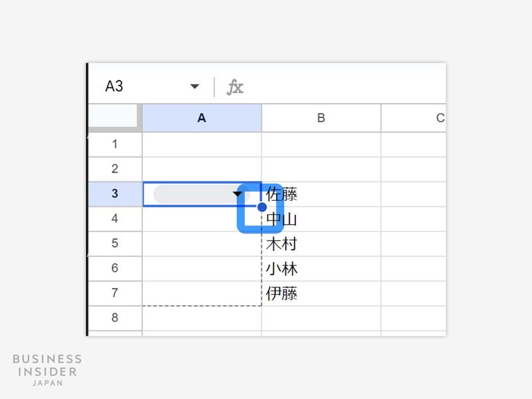Select the column B header

(x=321, y=118)
